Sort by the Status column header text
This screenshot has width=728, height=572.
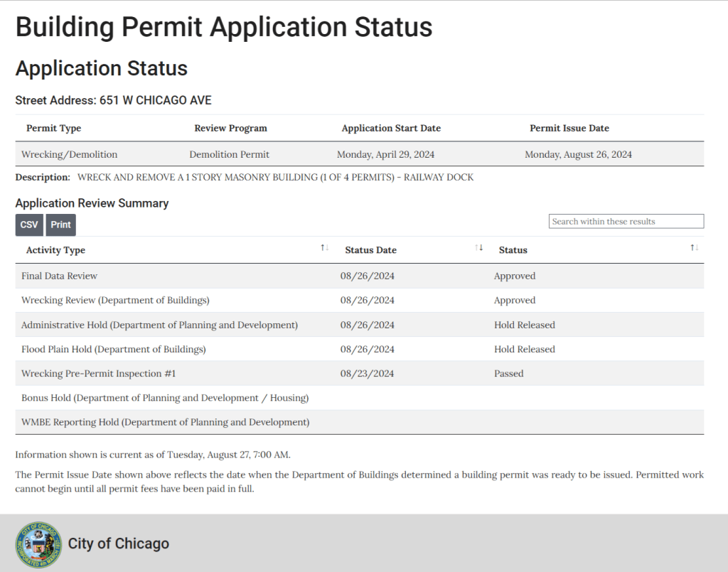pyautogui.click(x=513, y=250)
